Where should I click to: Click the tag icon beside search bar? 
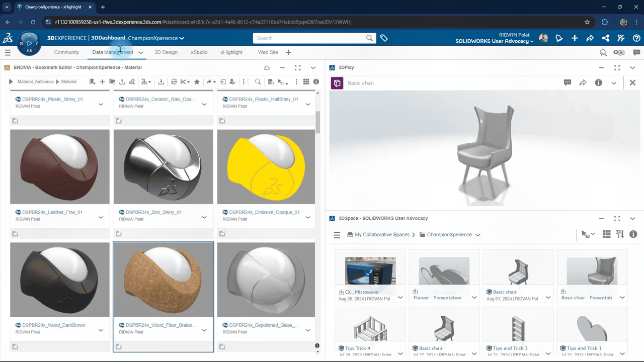click(x=384, y=38)
